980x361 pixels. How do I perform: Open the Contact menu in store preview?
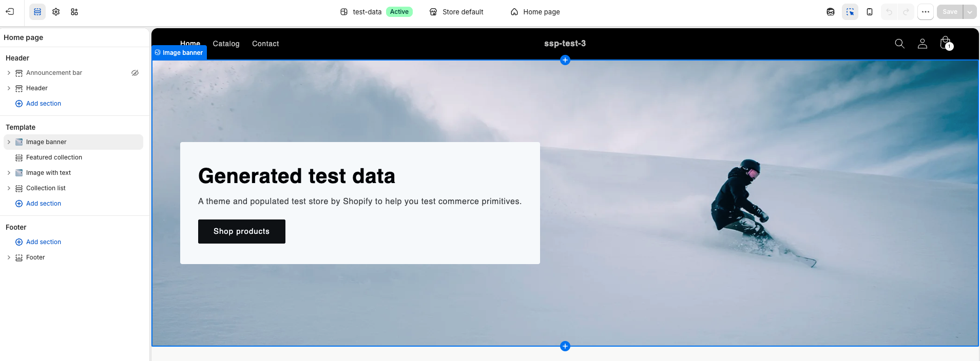265,44
